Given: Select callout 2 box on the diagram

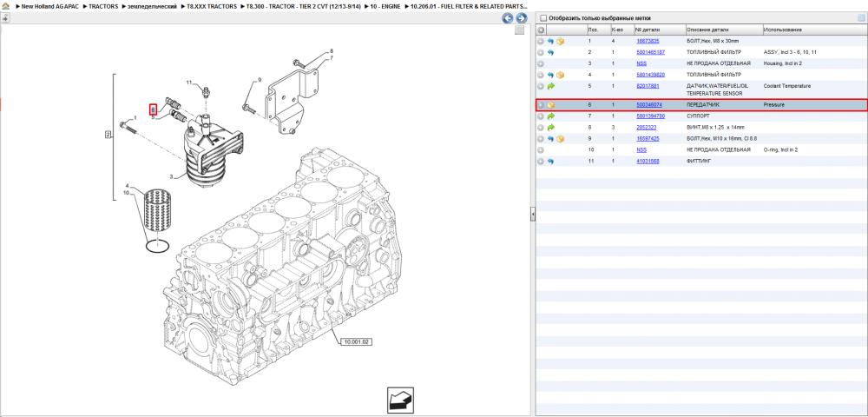Looking at the screenshot, I should pyautogui.click(x=108, y=134).
